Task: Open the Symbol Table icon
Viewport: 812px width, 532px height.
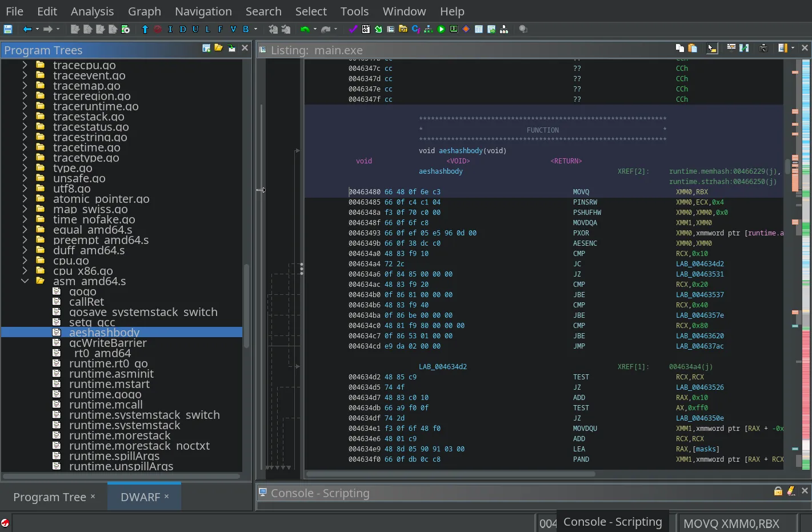Action: pyautogui.click(x=479, y=29)
